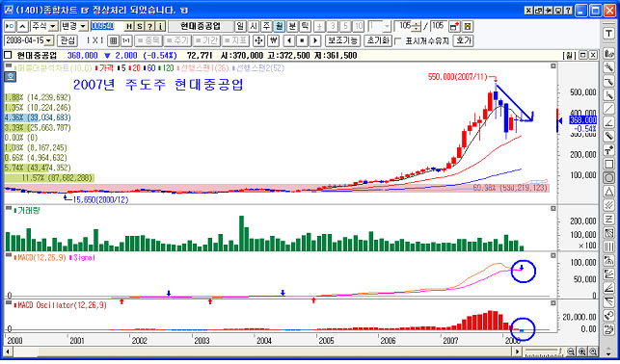Select the daily 일 period tab

(x=240, y=26)
